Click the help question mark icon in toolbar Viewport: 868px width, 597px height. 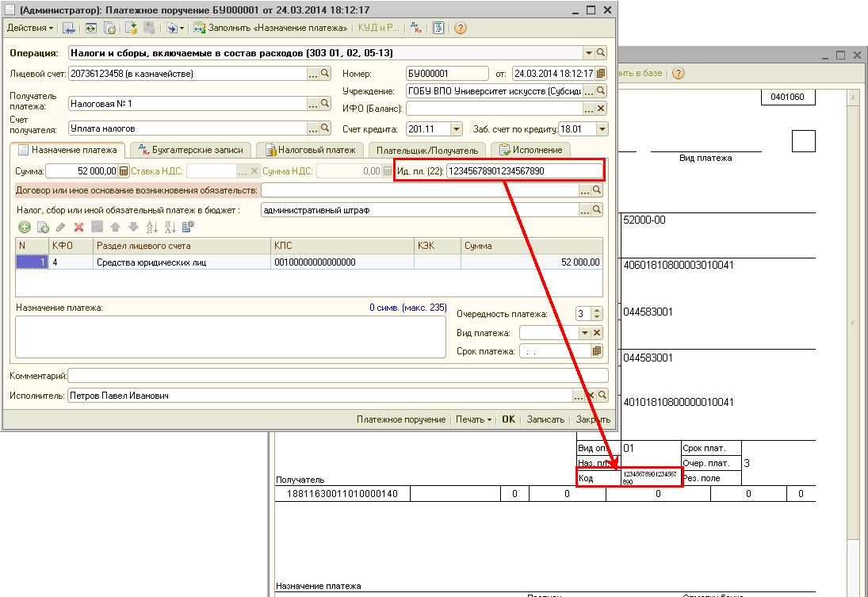460,28
